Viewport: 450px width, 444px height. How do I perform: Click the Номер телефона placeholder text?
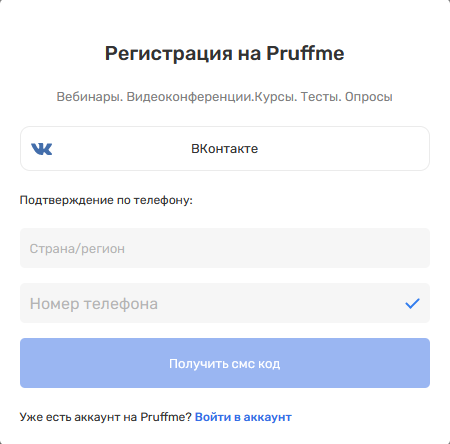[94, 304]
